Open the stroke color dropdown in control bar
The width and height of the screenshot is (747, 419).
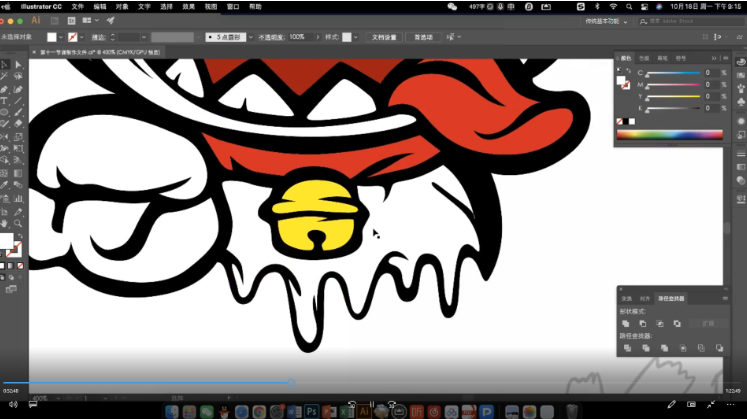[x=82, y=37]
